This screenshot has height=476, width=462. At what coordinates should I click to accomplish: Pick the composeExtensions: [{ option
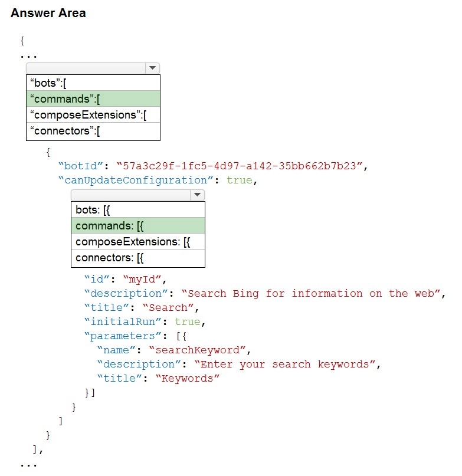click(138, 242)
